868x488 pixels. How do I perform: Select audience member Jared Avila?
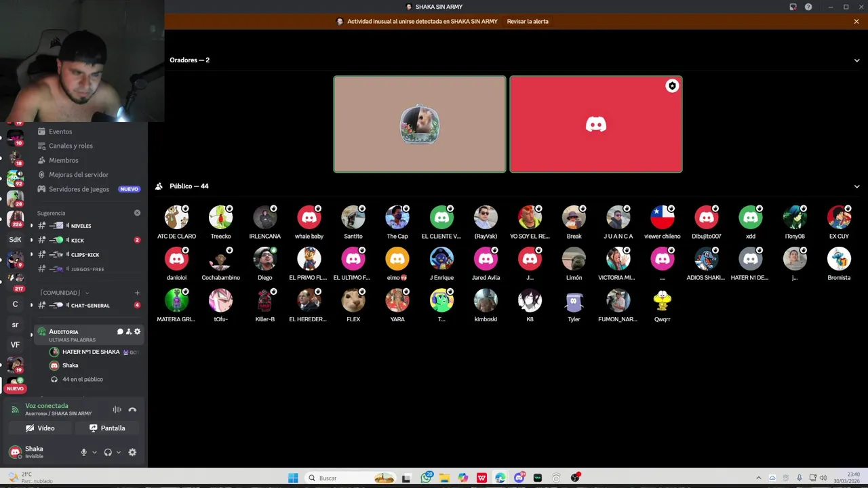click(486, 264)
